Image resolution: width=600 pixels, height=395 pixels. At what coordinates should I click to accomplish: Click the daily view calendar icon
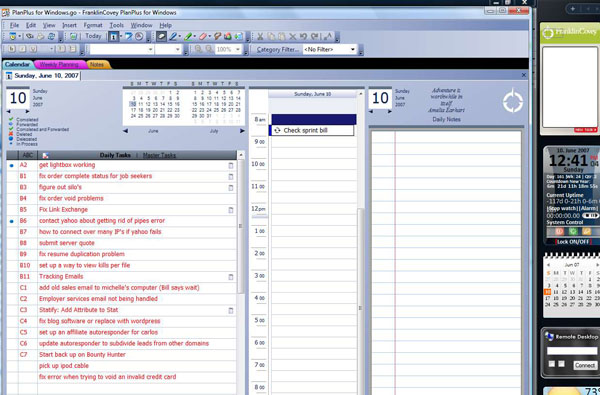click(x=114, y=37)
